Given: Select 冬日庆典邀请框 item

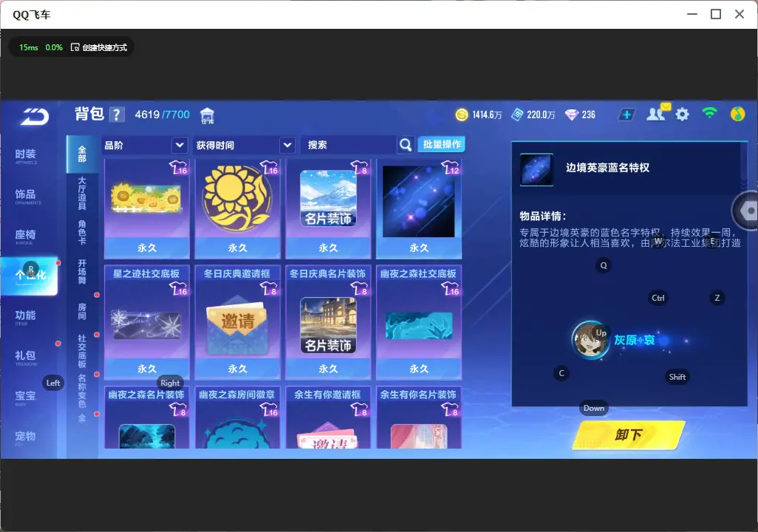Looking at the screenshot, I should (237, 322).
